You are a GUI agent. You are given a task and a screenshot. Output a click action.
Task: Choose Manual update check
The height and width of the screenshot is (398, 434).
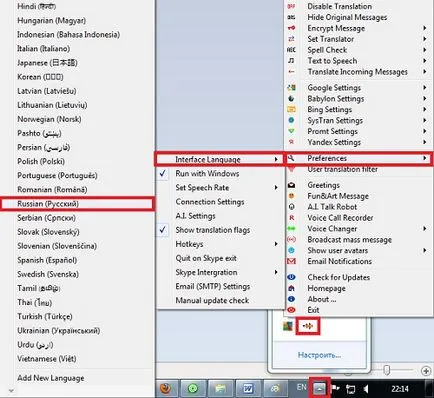tap(212, 300)
